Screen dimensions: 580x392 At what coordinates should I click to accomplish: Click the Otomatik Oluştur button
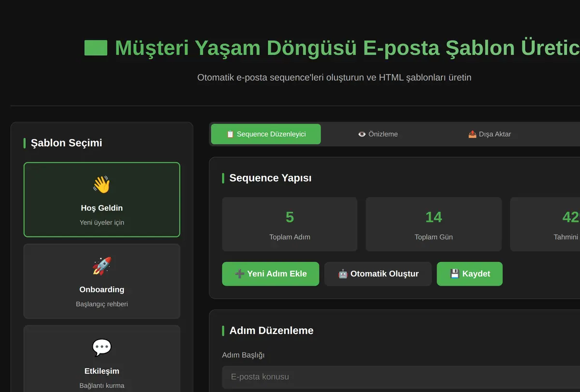coord(378,274)
